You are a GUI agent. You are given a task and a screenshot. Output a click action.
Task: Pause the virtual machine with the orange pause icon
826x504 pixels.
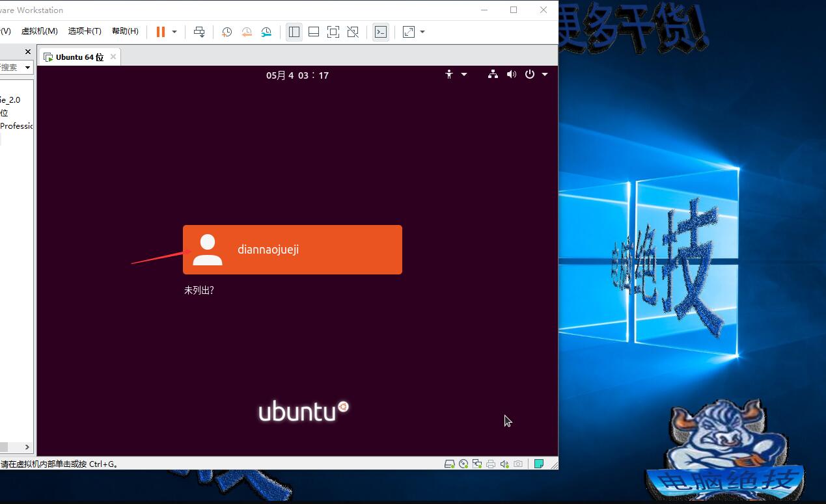(160, 32)
